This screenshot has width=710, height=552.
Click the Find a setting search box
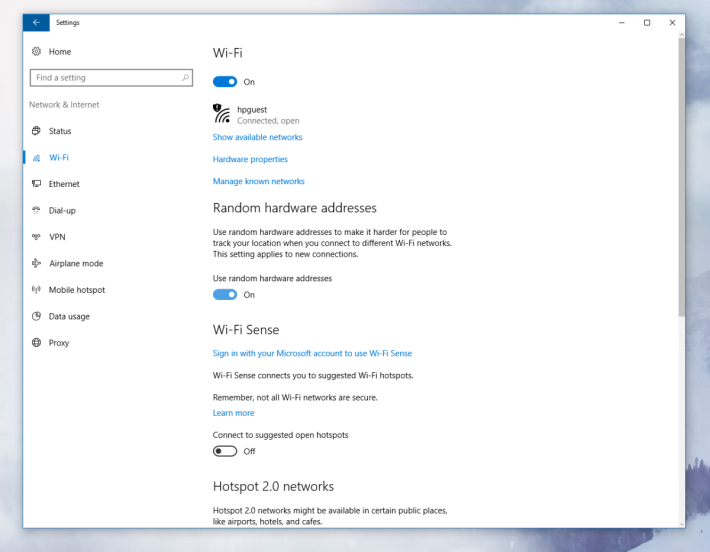(x=111, y=77)
